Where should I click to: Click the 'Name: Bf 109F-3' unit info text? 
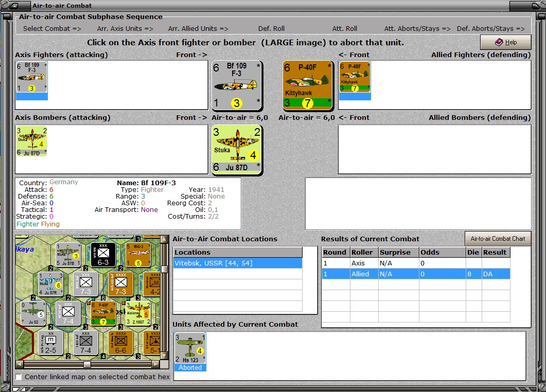pos(146,183)
